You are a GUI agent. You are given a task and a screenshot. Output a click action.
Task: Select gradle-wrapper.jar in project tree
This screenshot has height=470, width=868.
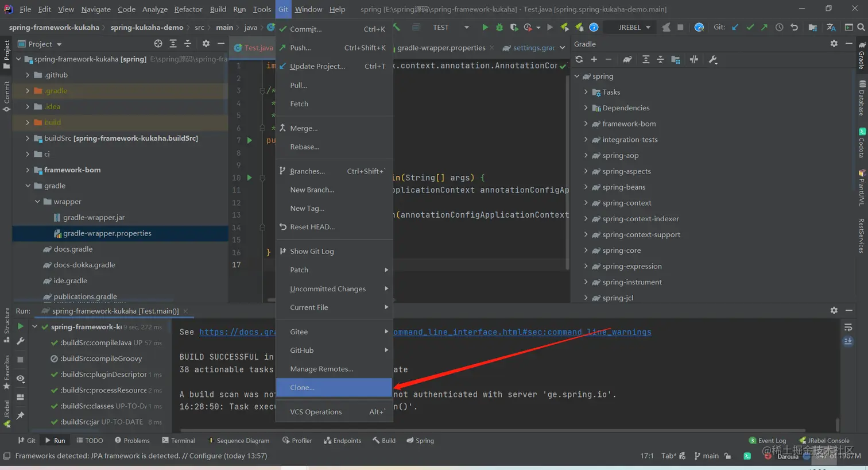94,218
